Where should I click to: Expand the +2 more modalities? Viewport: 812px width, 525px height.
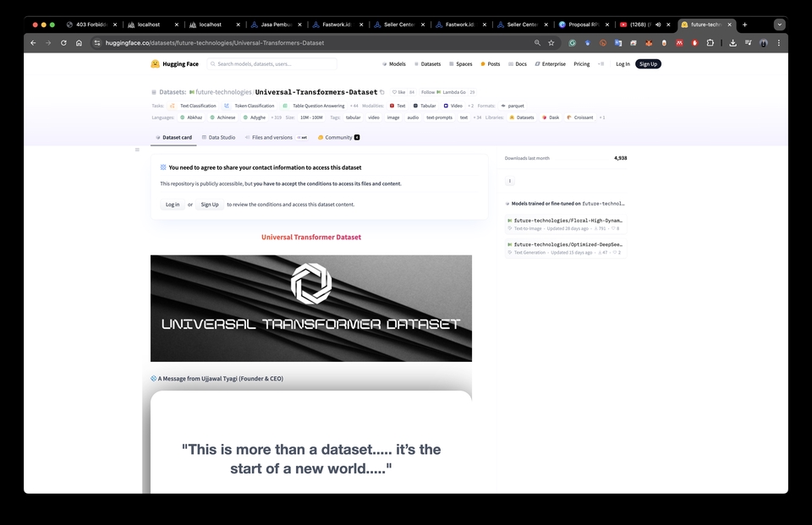471,106
